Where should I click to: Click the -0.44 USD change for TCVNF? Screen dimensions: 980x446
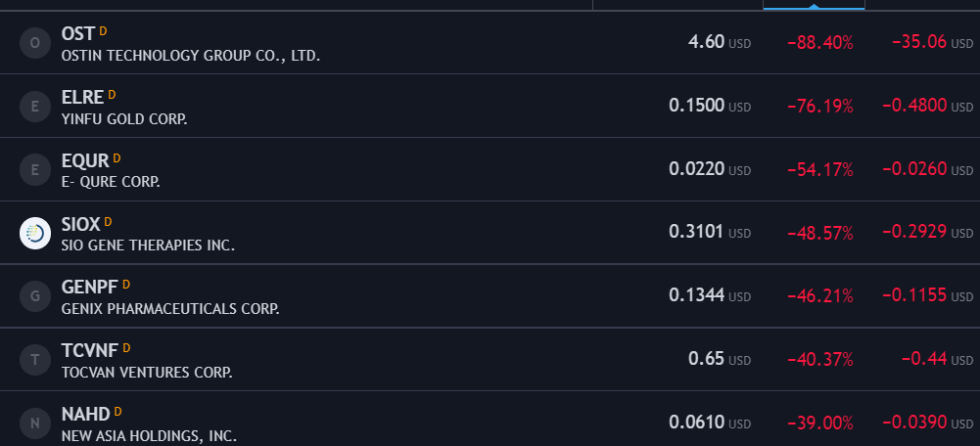pos(937,359)
